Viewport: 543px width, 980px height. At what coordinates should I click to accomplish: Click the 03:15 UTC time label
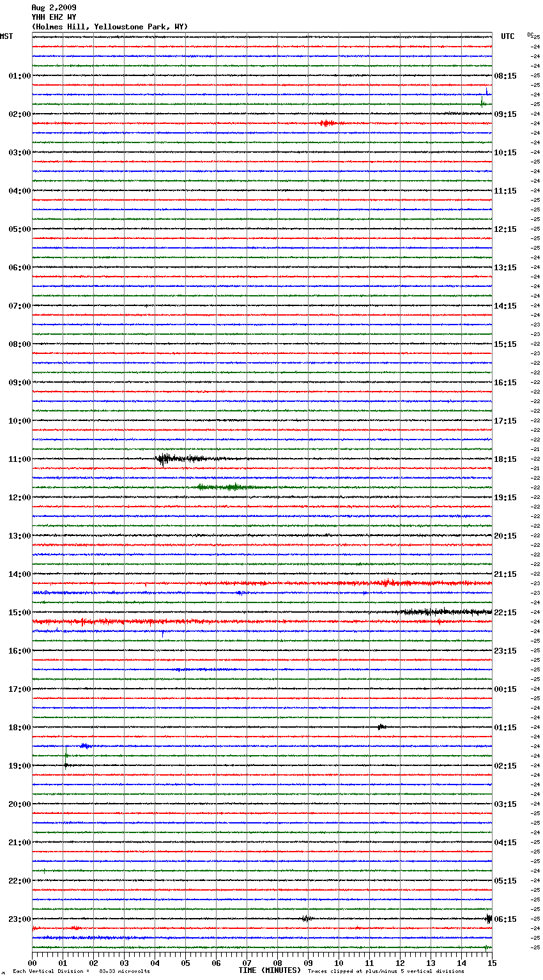505,804
